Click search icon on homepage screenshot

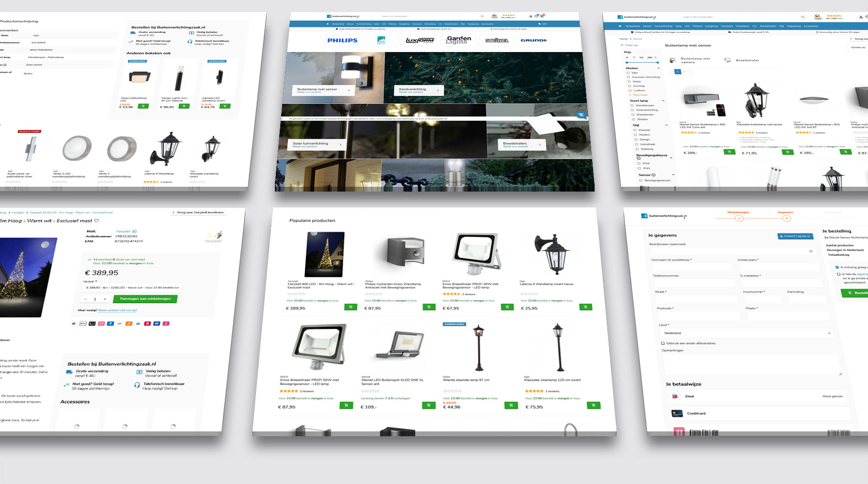tap(482, 16)
